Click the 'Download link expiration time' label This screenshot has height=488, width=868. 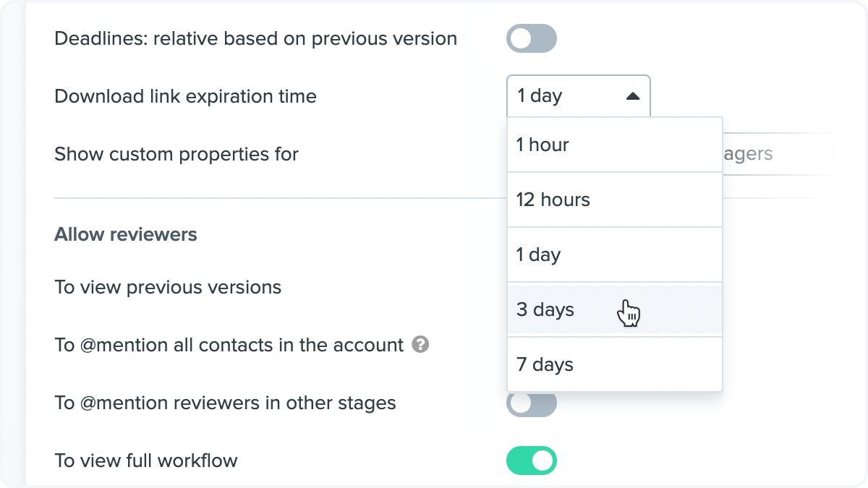pos(185,96)
